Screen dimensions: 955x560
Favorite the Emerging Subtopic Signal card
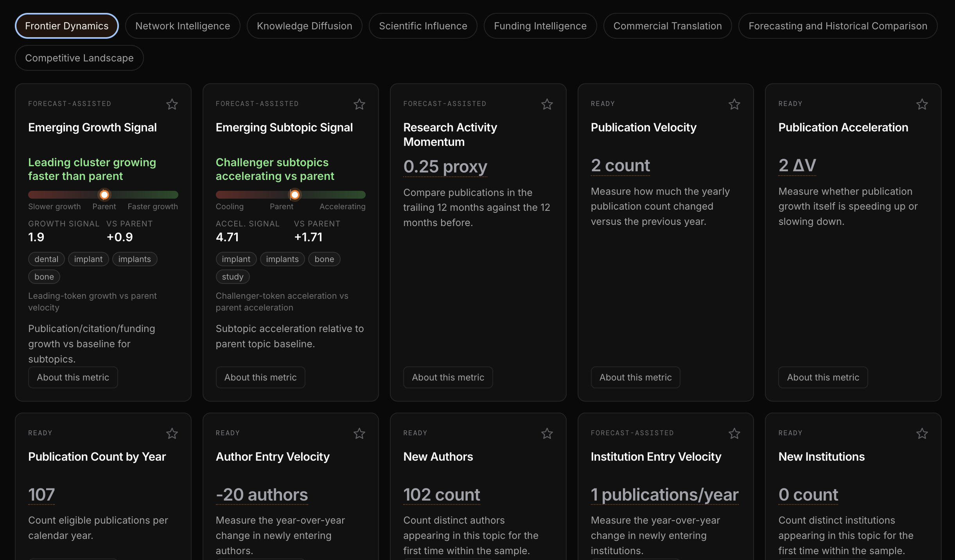tap(359, 104)
